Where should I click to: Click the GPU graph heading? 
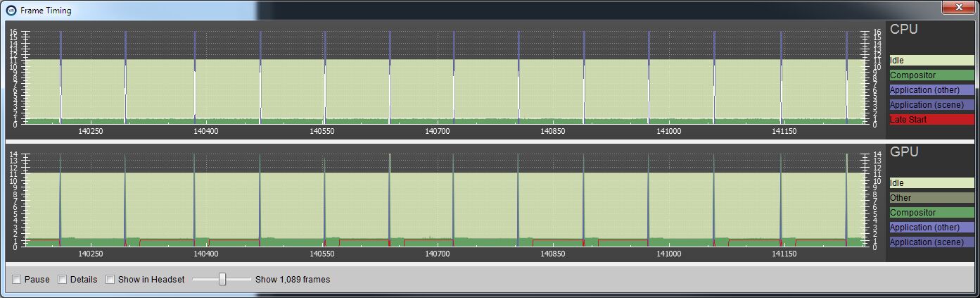click(x=905, y=151)
